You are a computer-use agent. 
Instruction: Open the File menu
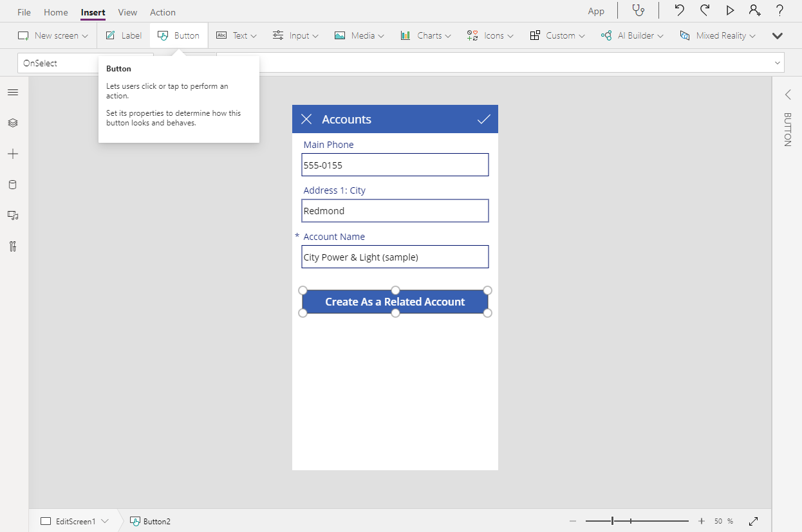[x=24, y=12]
